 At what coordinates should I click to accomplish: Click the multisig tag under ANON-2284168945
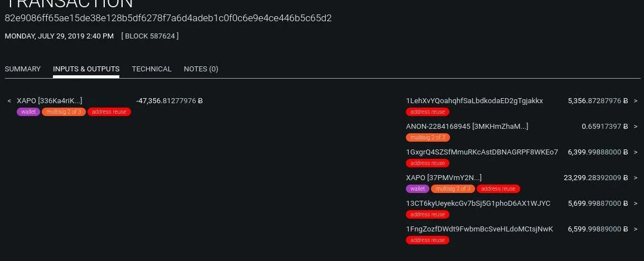click(428, 138)
